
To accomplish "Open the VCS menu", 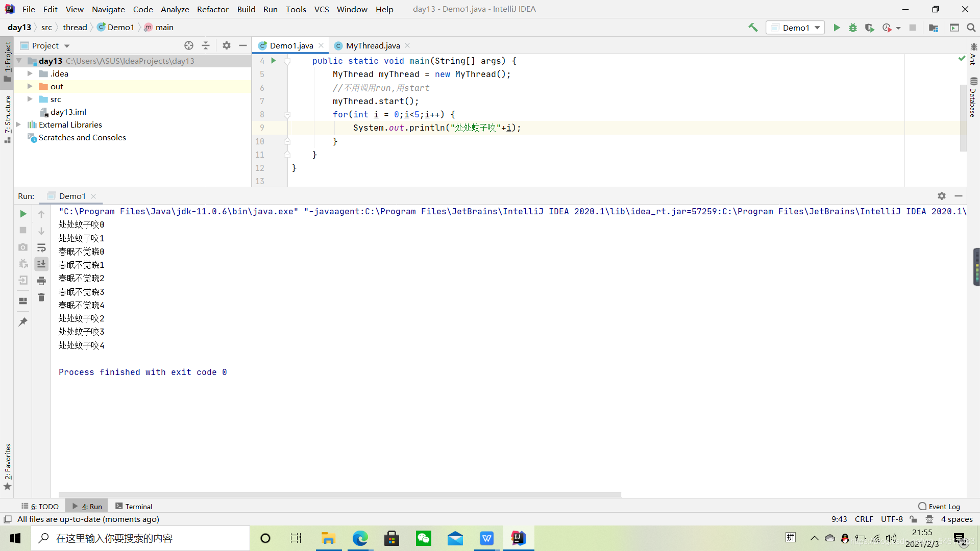I will pyautogui.click(x=322, y=9).
